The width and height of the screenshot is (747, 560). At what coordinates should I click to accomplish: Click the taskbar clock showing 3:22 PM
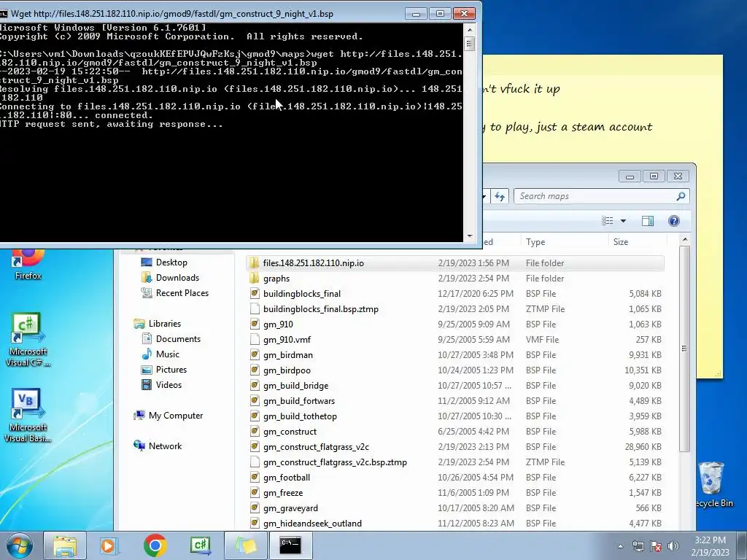pos(710,545)
